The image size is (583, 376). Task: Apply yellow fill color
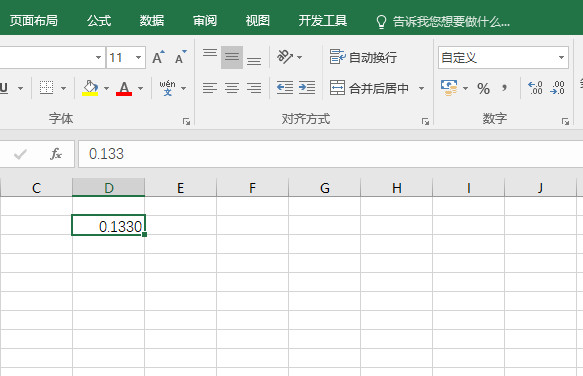90,88
